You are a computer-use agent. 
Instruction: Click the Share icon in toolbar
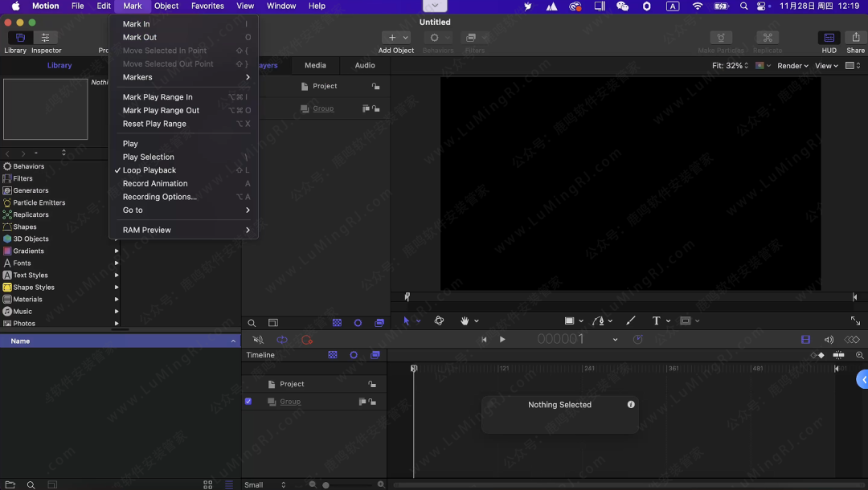[855, 38]
